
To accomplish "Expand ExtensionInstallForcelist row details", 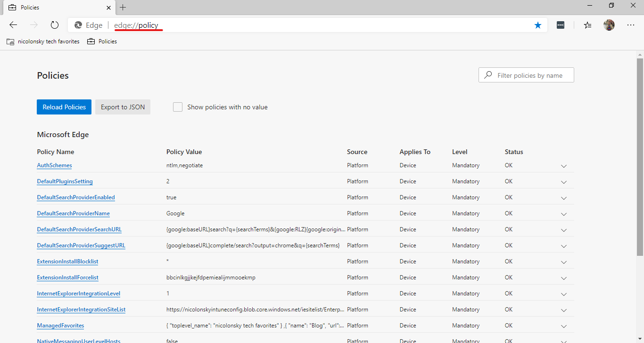I will tap(564, 278).
